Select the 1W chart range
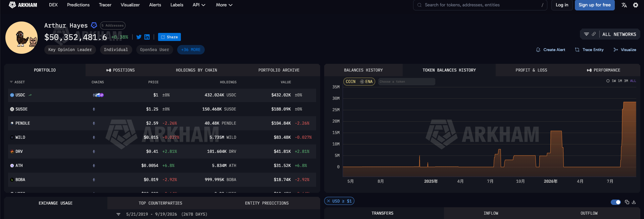The image size is (644, 219). coord(614,81)
